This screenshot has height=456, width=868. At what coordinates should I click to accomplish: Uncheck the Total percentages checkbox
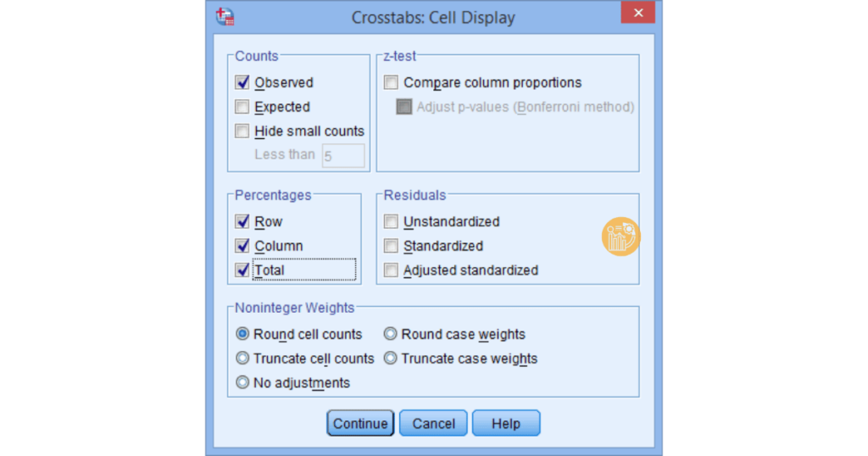(242, 270)
